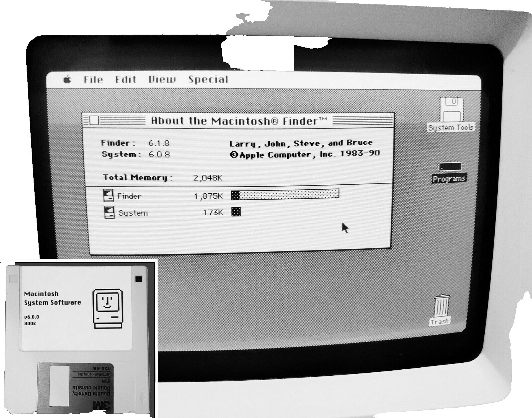This screenshot has height=418, width=532.
Task: Click the smiling Mac icon on floppy label
Action: [108, 309]
